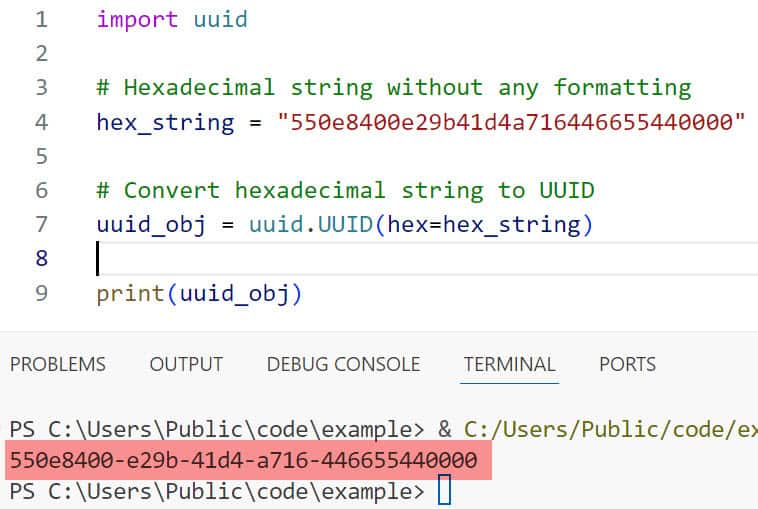Click line number 4 in the gutter
This screenshot has height=509, width=758.
pos(40,122)
